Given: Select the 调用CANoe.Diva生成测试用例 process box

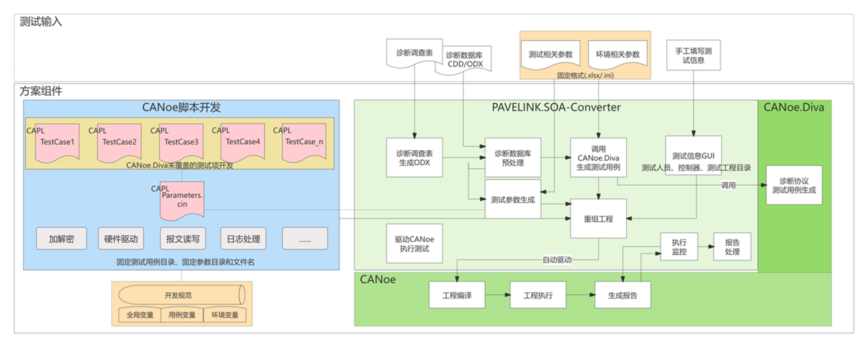Looking at the screenshot, I should (x=597, y=157).
